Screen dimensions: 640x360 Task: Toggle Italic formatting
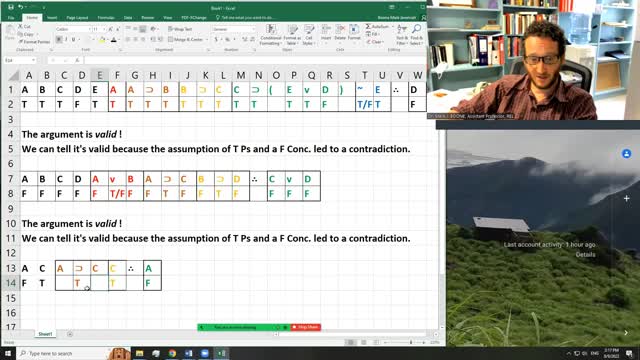[66, 40]
